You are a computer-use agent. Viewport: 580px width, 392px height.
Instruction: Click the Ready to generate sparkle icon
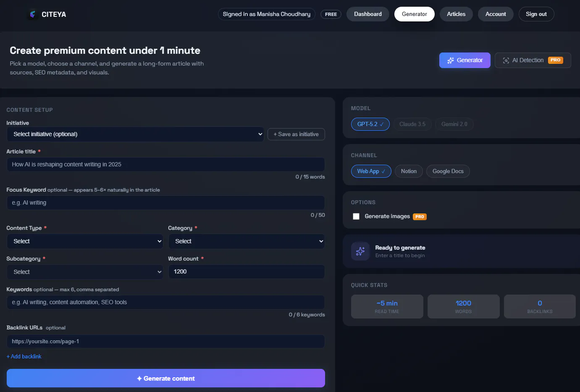[x=360, y=251]
